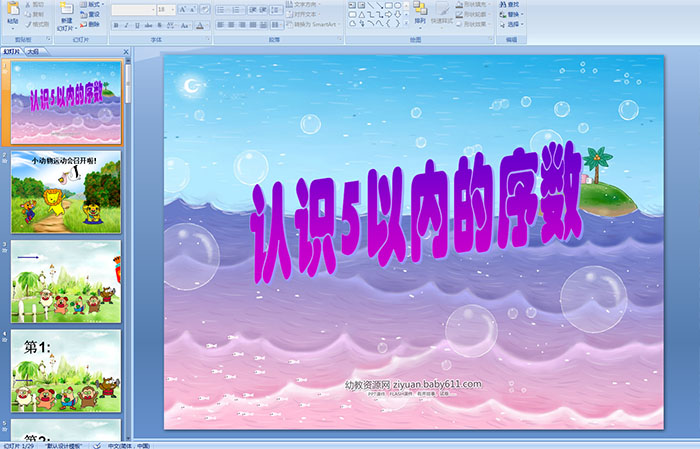Select slide 2 animal sports thumbnail
This screenshot has width=700, height=449.
pyautogui.click(x=66, y=192)
